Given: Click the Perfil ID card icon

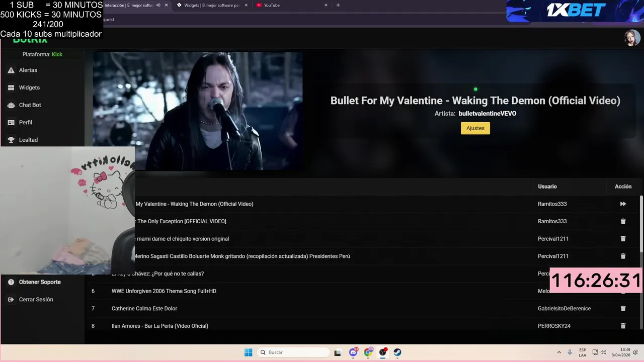Looking at the screenshot, I should click(11, 122).
